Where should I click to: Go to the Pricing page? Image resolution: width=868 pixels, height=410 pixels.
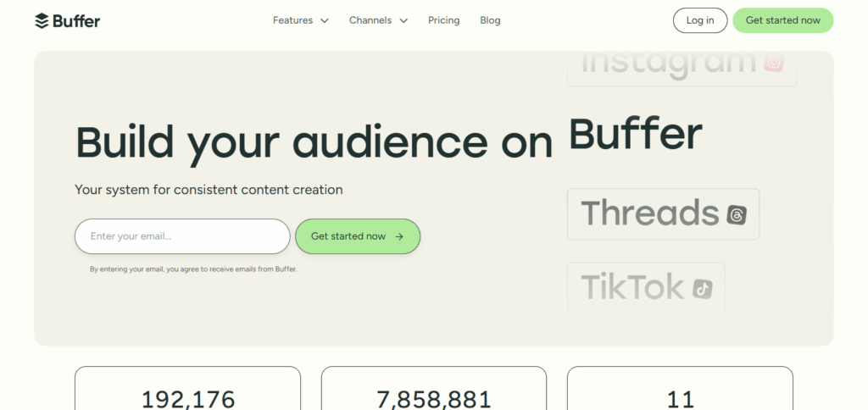pos(444,20)
